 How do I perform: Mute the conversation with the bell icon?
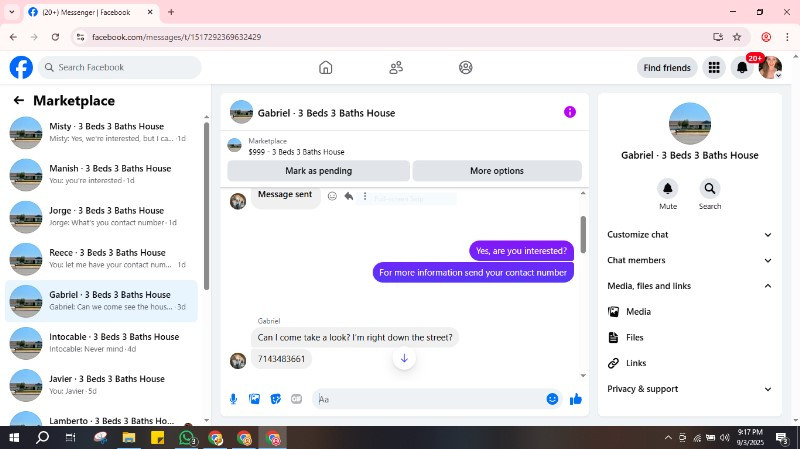(x=667, y=189)
